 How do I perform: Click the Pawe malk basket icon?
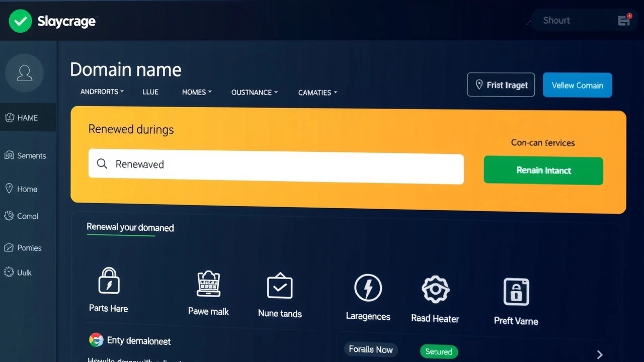208,284
